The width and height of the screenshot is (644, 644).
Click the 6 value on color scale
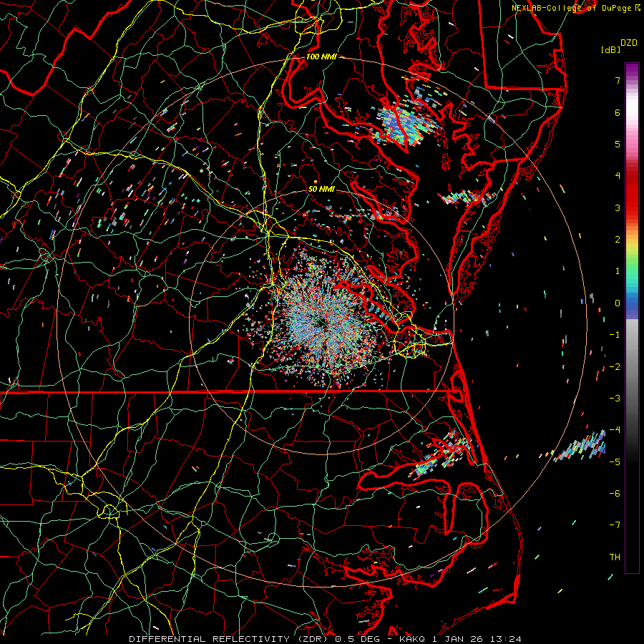pyautogui.click(x=618, y=112)
